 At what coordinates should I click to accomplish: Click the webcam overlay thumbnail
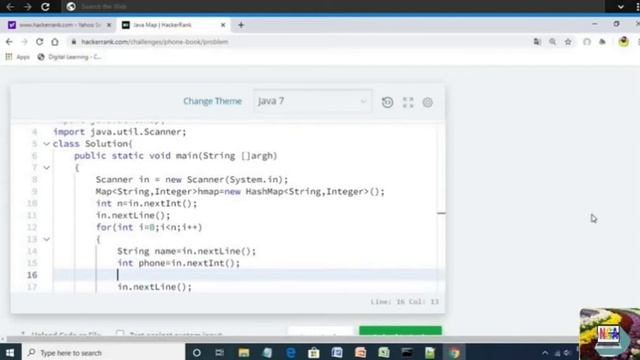click(x=610, y=334)
